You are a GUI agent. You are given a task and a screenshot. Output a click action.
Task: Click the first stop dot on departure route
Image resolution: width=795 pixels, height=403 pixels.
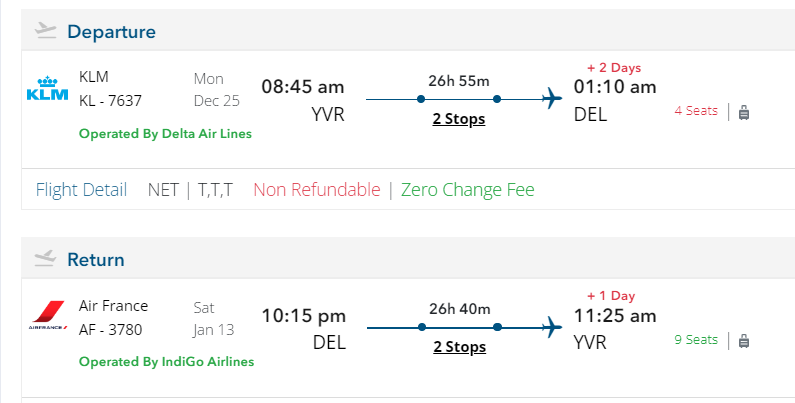(421, 99)
